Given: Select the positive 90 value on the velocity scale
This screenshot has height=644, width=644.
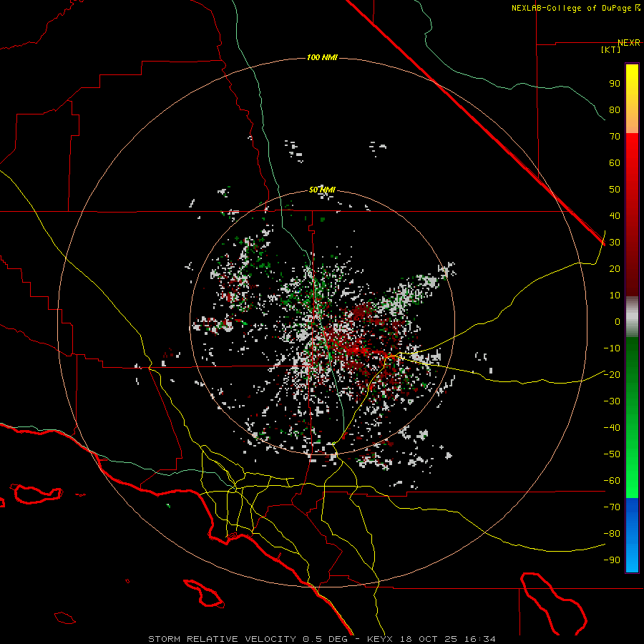Looking at the screenshot, I should (x=615, y=84).
